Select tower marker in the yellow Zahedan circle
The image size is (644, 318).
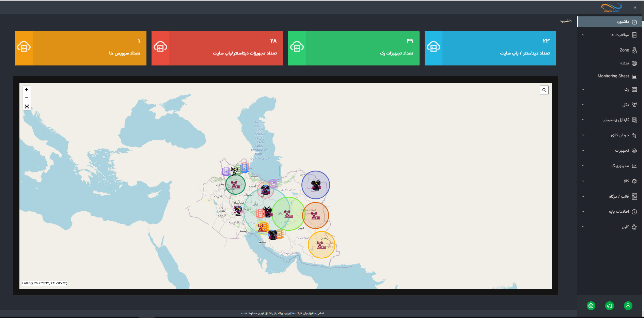[321, 245]
